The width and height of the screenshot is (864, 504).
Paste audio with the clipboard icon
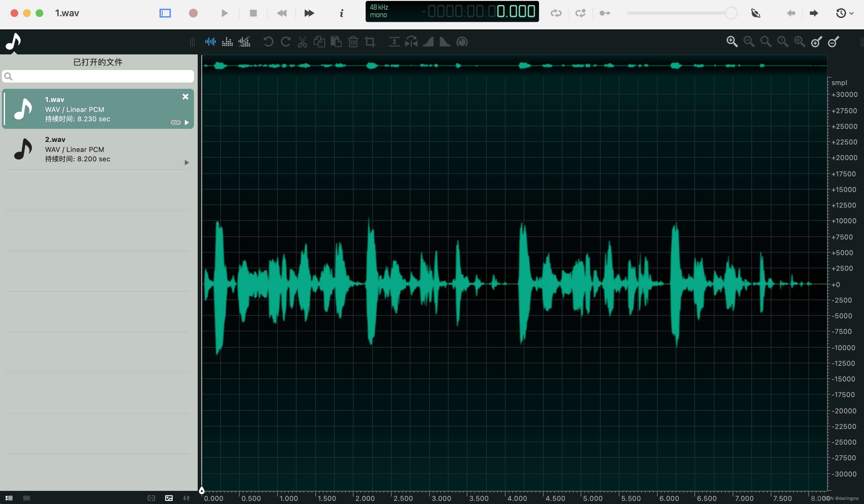pyautogui.click(x=336, y=42)
